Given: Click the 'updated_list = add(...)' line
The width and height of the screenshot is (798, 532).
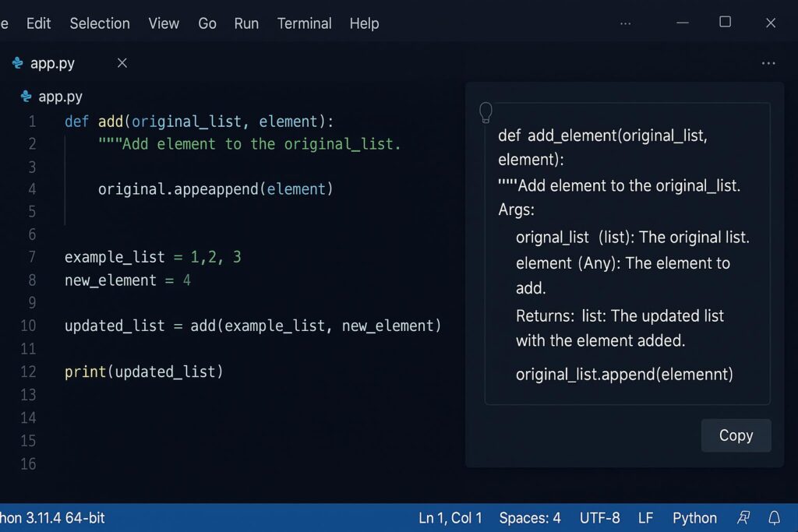Looking at the screenshot, I should tap(253, 326).
